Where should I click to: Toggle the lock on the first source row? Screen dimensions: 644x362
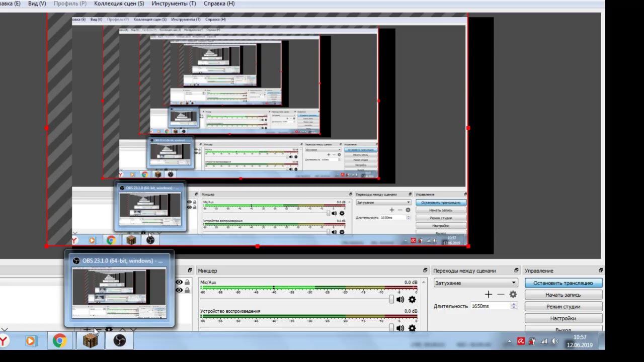point(187,283)
